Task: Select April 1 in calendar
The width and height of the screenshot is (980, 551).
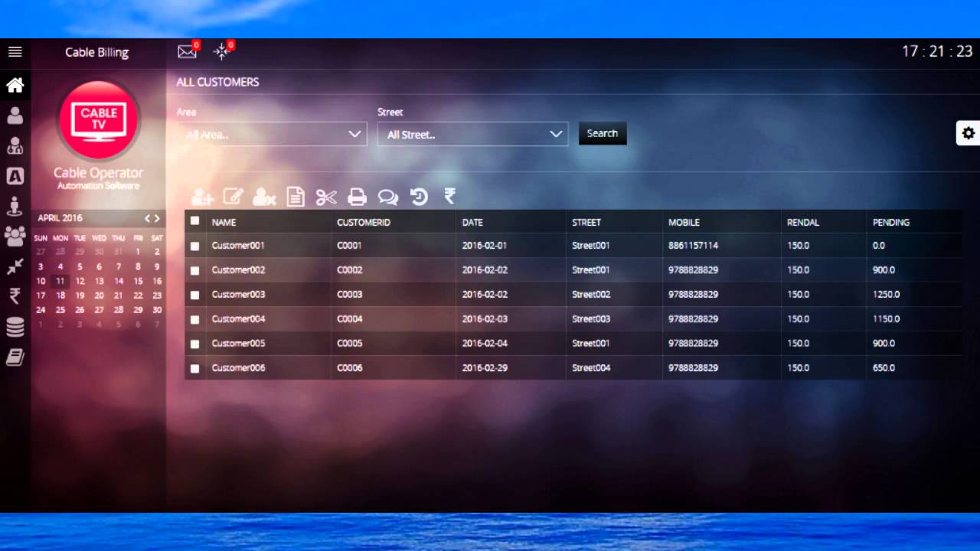Action: point(138,251)
